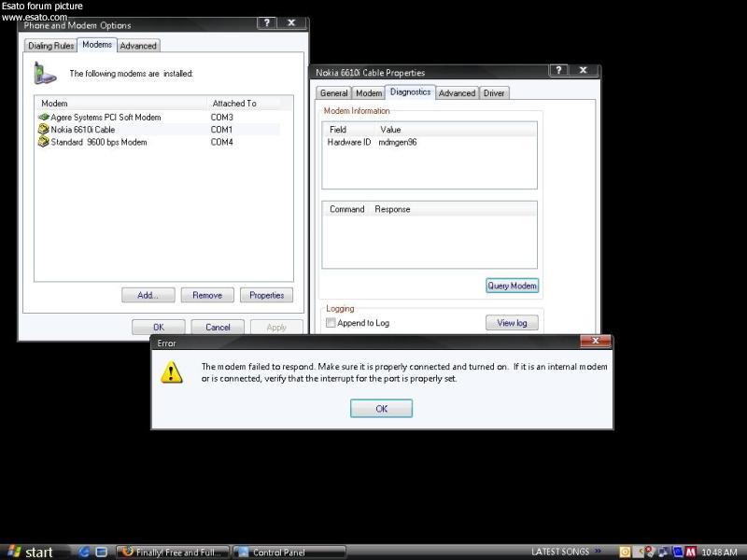Click help button in Phone and Modem Options title bar
This screenshot has width=747, height=560.
(x=267, y=22)
